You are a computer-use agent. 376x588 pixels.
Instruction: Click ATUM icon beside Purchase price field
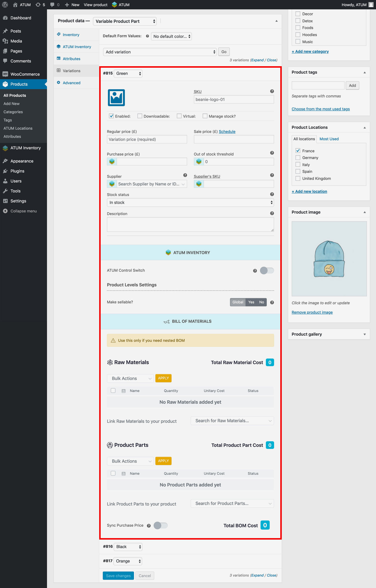(x=112, y=162)
